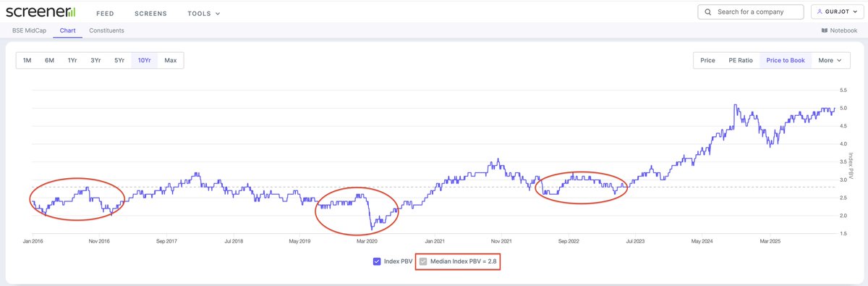Viewport: 868px width, 286px height.
Task: Click the 5.5 y-axis value
Action: pyautogui.click(x=843, y=91)
